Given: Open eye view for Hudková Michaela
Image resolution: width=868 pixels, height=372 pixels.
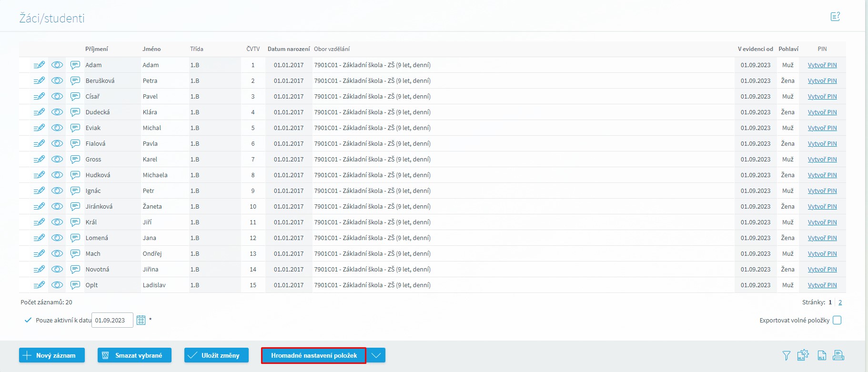Looking at the screenshot, I should [57, 175].
